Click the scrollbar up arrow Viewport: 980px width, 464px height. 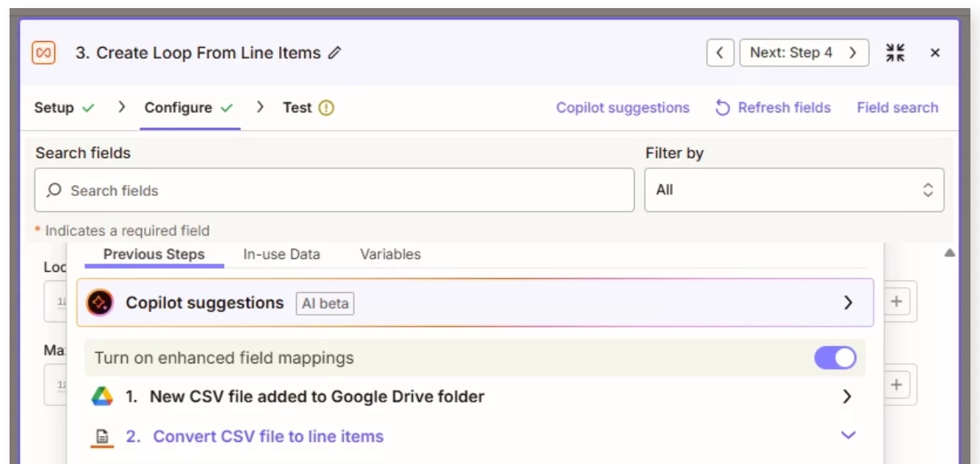pyautogui.click(x=949, y=253)
